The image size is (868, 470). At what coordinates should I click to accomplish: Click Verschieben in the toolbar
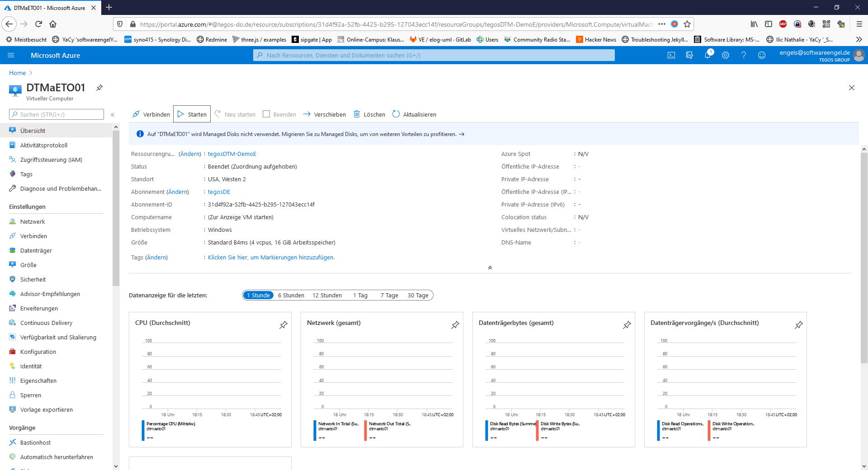click(324, 114)
